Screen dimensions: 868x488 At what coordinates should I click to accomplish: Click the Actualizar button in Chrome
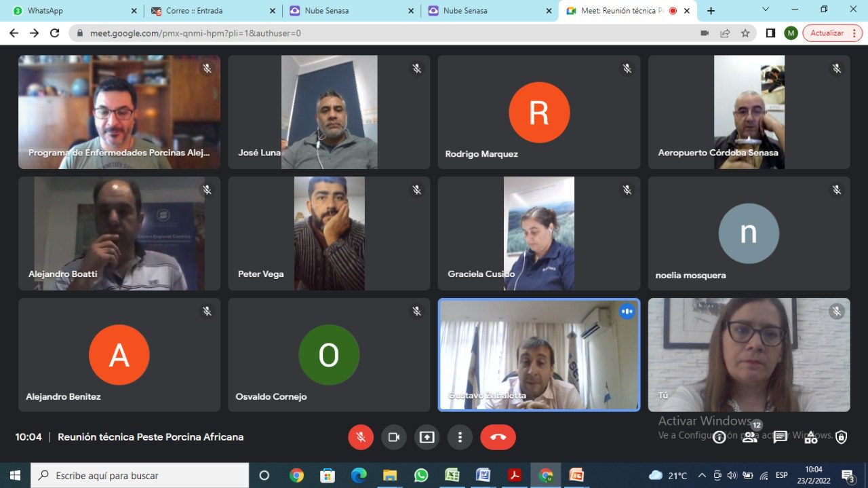[832, 33]
